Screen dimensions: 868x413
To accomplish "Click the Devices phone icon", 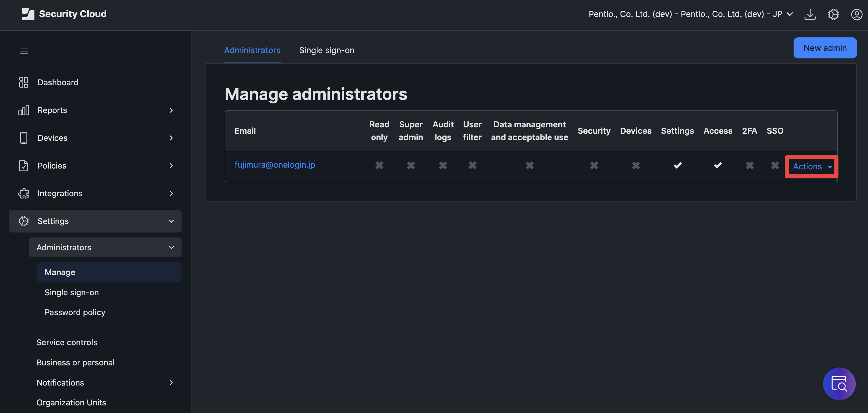I will [x=24, y=138].
